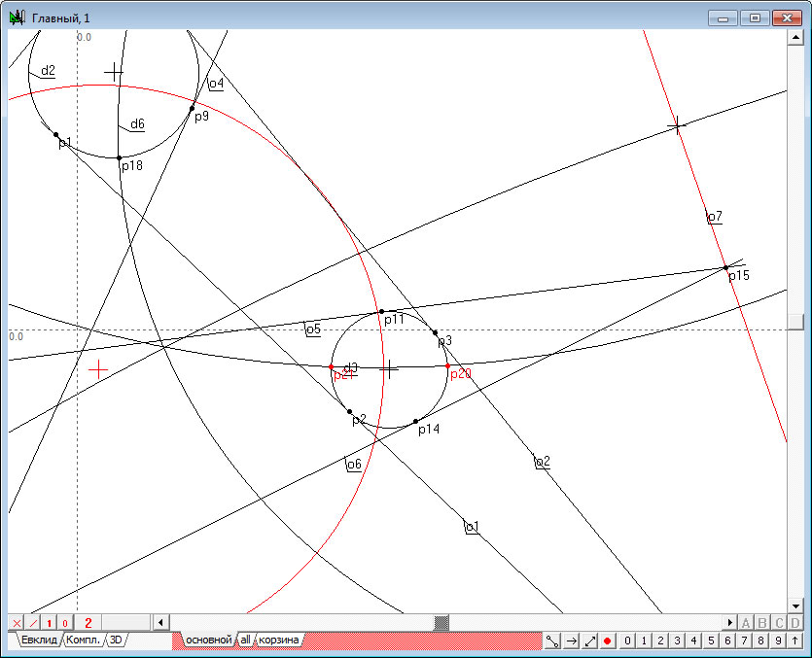Click the up arrow button after digit 9
The height and width of the screenshot is (658, 812).
point(794,641)
